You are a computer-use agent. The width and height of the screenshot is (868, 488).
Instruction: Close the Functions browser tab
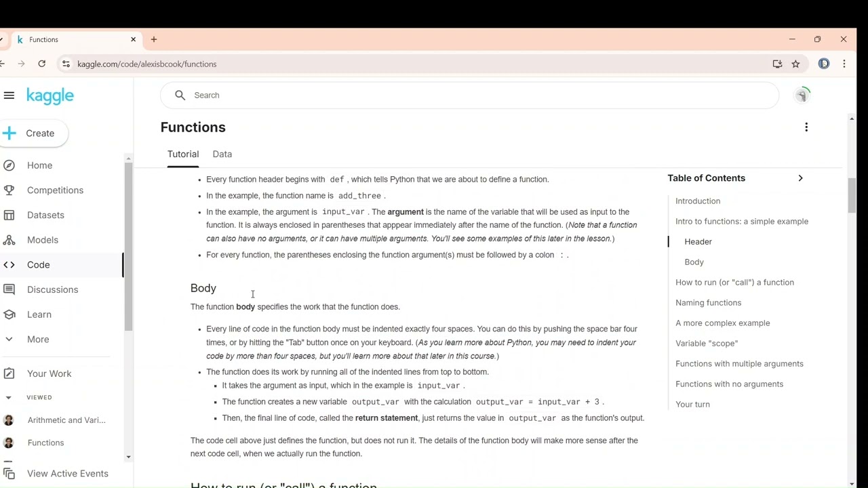pyautogui.click(x=133, y=39)
